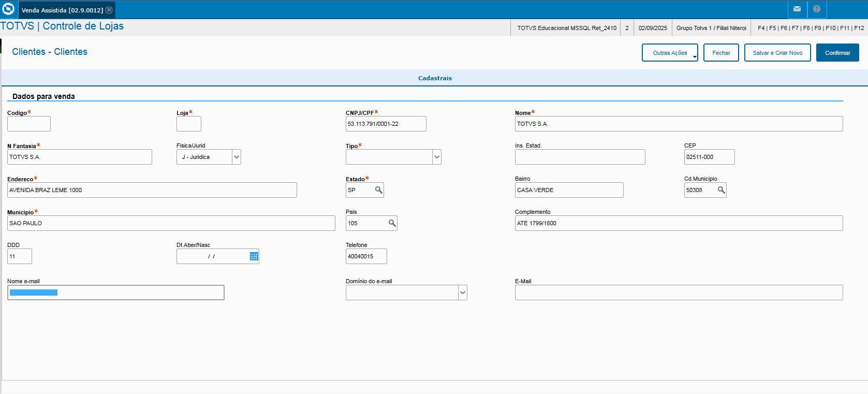Click the TOTVS Educacional MSSQL environment text
The height and width of the screenshot is (394, 868).
click(x=567, y=28)
